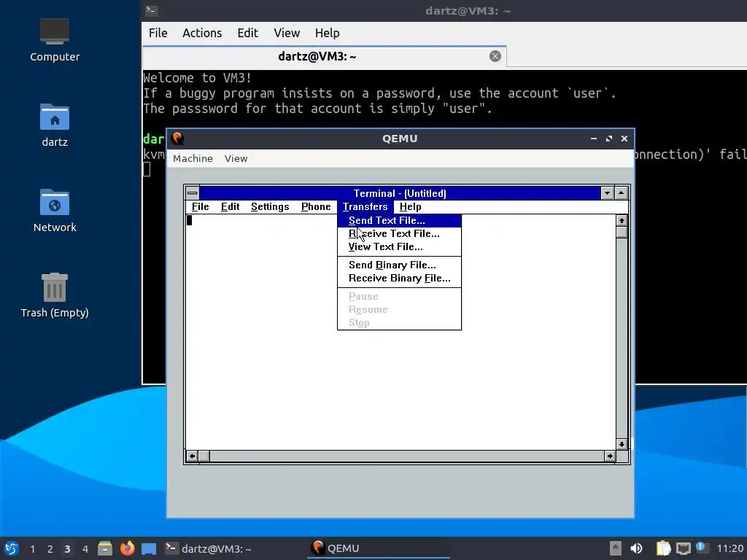The height and width of the screenshot is (560, 747).
Task: Launch the file manager from taskbar
Action: 105,548
